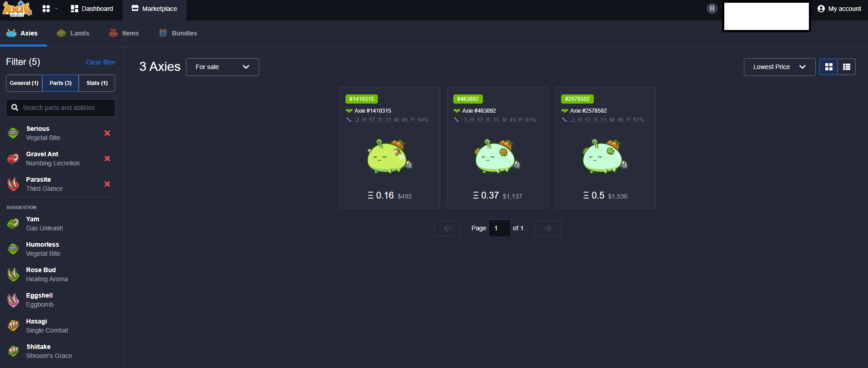
Task: Click the Axie Infinity logo
Action: click(17, 9)
